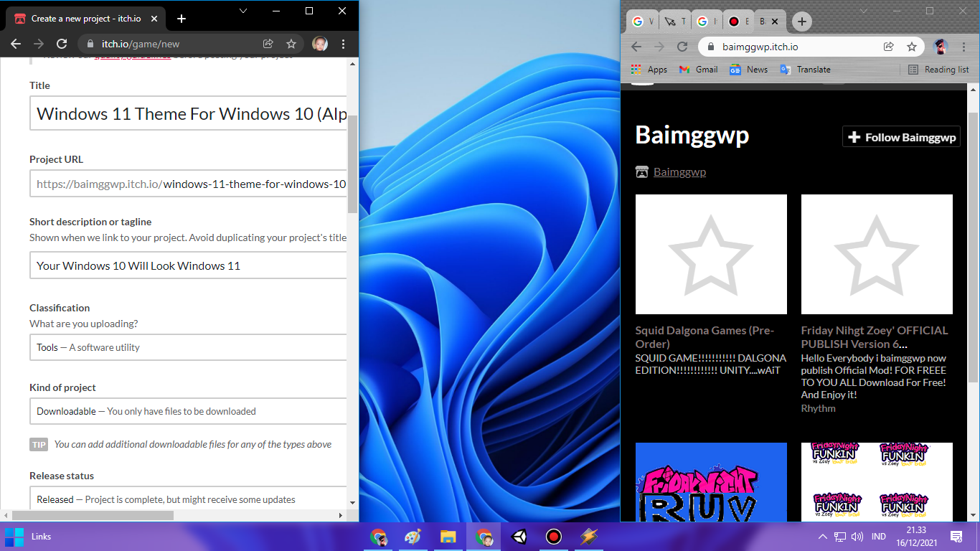Edit the Project URL field
The height and width of the screenshot is (551, 980).
189,184
